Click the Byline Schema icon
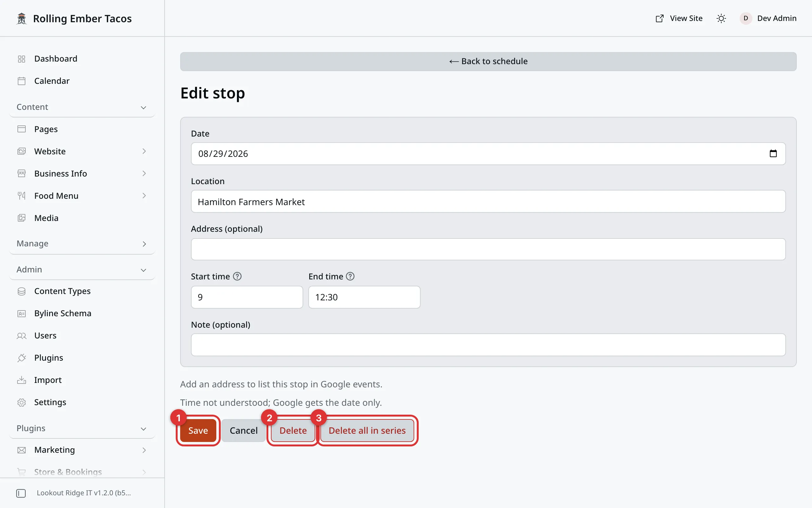Image resolution: width=812 pixels, height=508 pixels. pyautogui.click(x=22, y=313)
